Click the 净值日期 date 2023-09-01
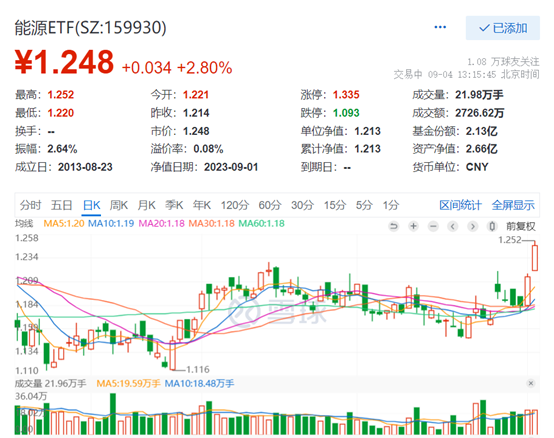The width and height of the screenshot is (554, 438). [x=231, y=167]
